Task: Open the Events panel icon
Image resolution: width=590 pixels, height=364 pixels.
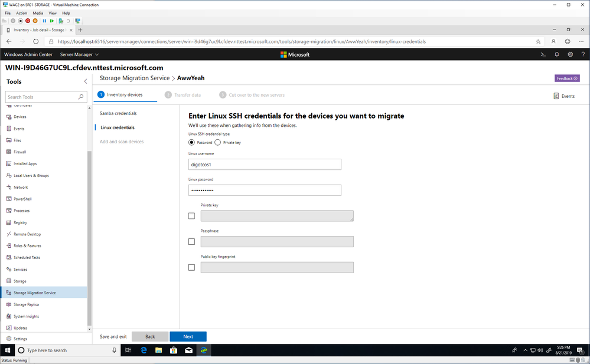Action: pos(556,96)
